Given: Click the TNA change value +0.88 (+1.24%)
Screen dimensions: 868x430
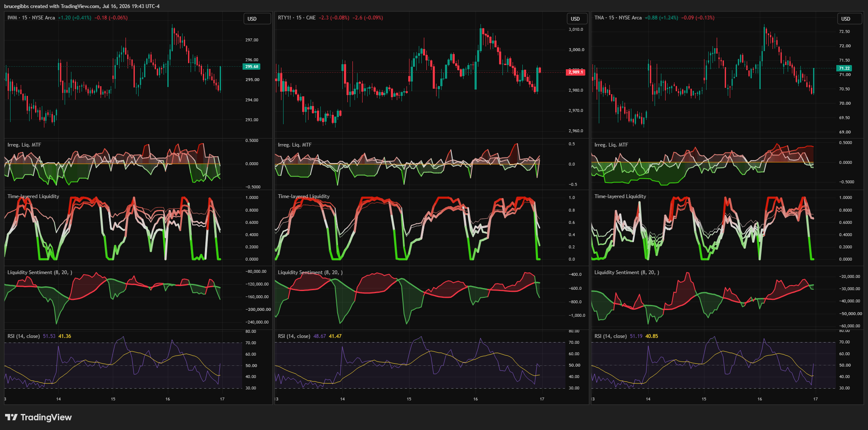Looking at the screenshot, I should click(661, 18).
